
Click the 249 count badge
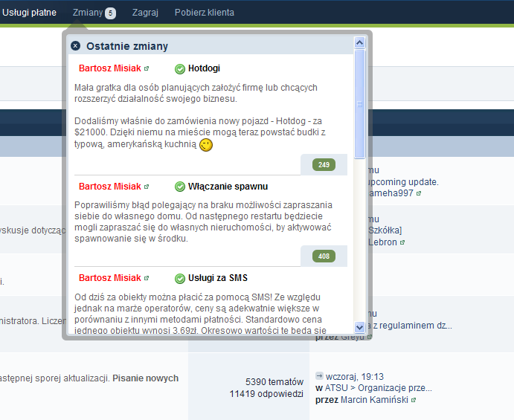pos(324,165)
